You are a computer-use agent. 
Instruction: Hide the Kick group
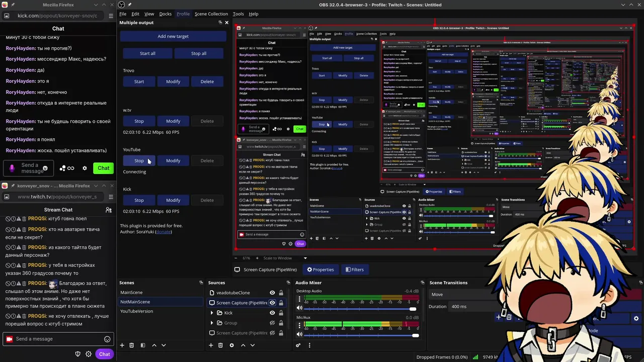[272, 313]
